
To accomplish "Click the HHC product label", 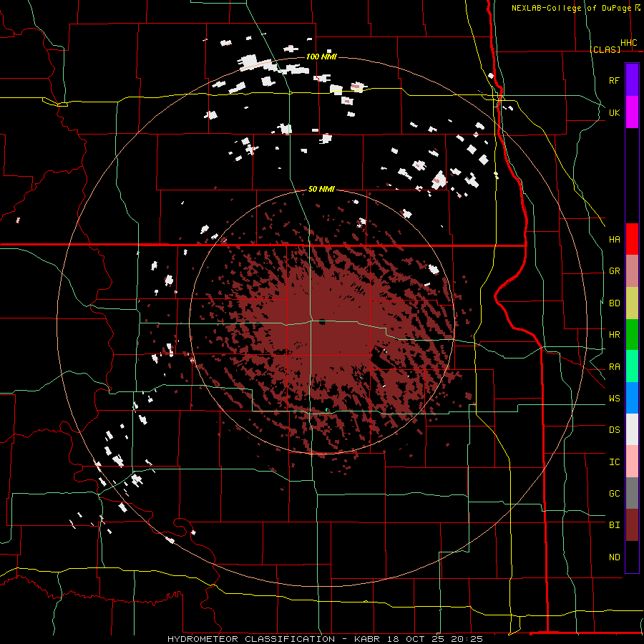I will click(x=629, y=43).
